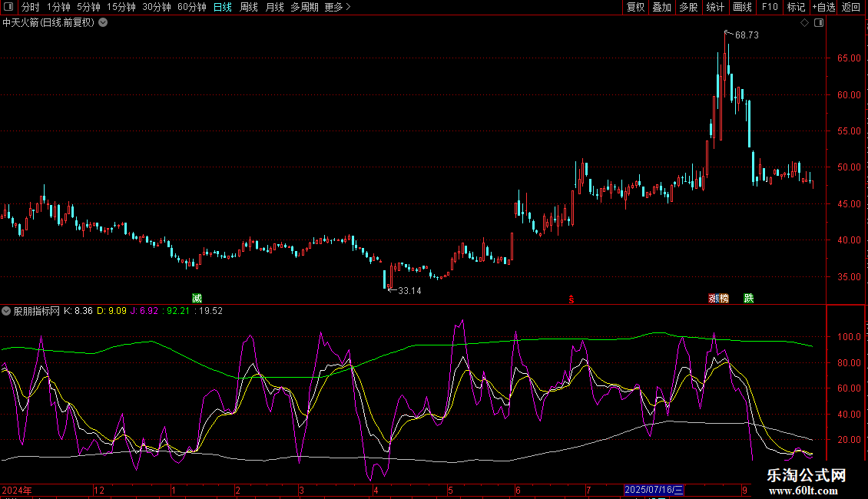Switch to 周线 weekly chart
Screen dimensions: 868x499
[x=249, y=8]
